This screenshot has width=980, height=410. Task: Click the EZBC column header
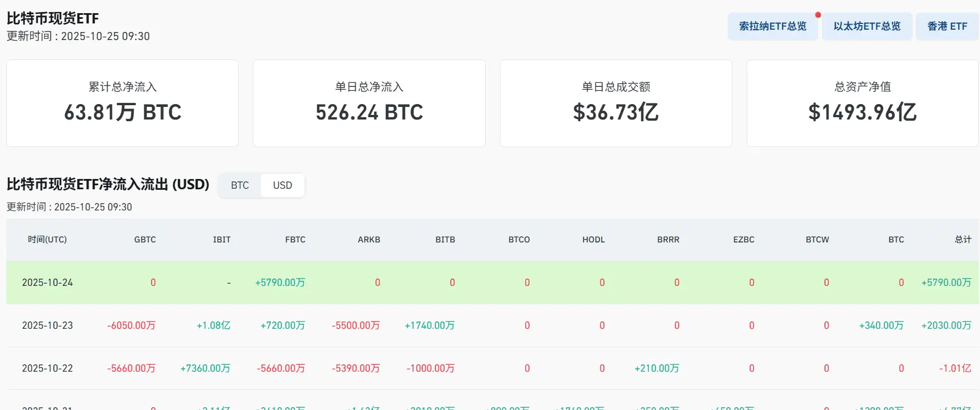click(x=744, y=240)
